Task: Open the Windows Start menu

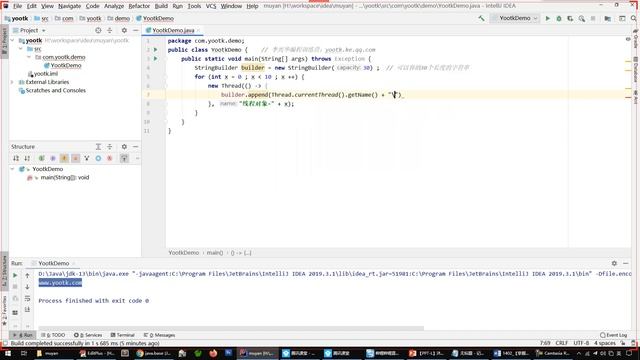Action: click(x=7, y=353)
